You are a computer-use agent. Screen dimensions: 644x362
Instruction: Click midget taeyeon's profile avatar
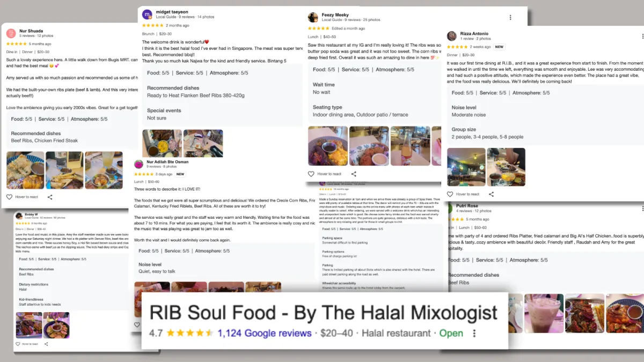147,14
